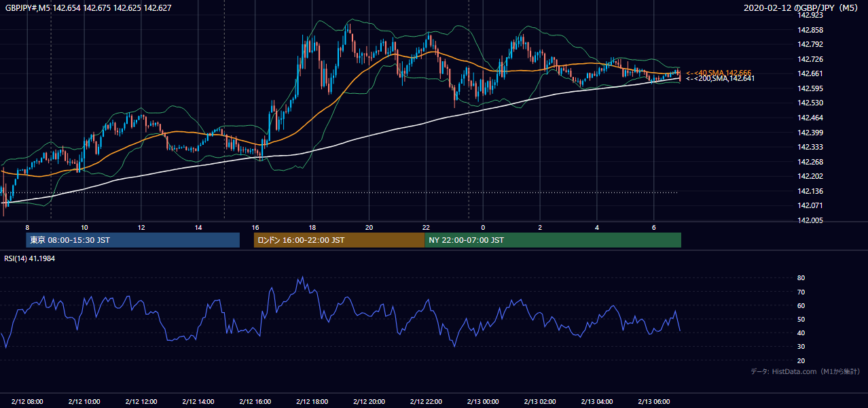Click the bottom date label 2/12 20:00

pos(369,402)
